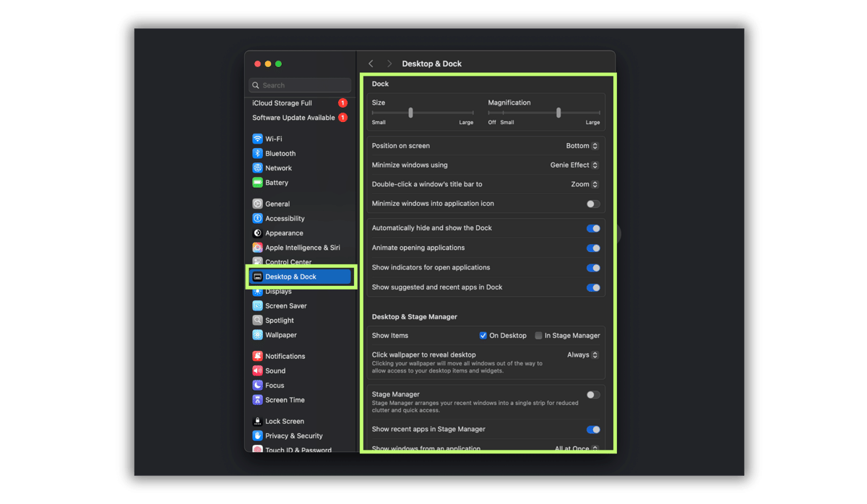Click the Dock Size slider handle

410,113
